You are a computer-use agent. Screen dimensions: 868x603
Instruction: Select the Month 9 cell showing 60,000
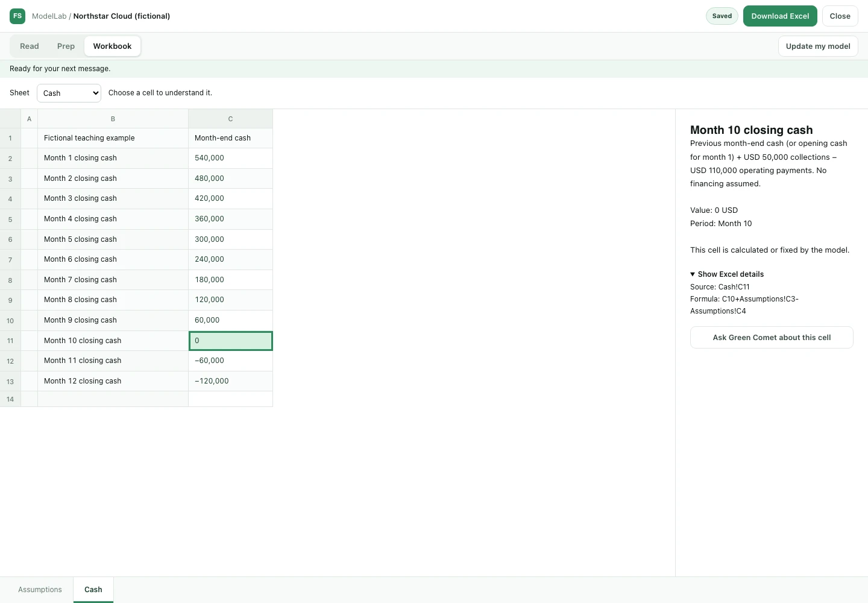point(231,320)
